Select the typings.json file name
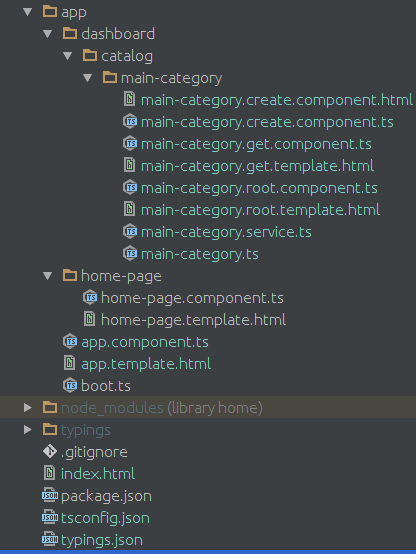The image size is (416, 554). pos(102,541)
